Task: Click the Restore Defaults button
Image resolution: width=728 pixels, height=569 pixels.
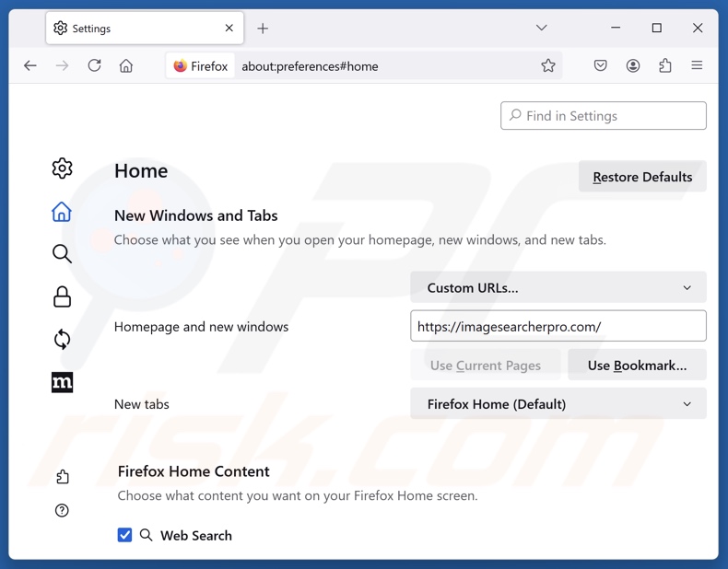Action: coord(642,177)
